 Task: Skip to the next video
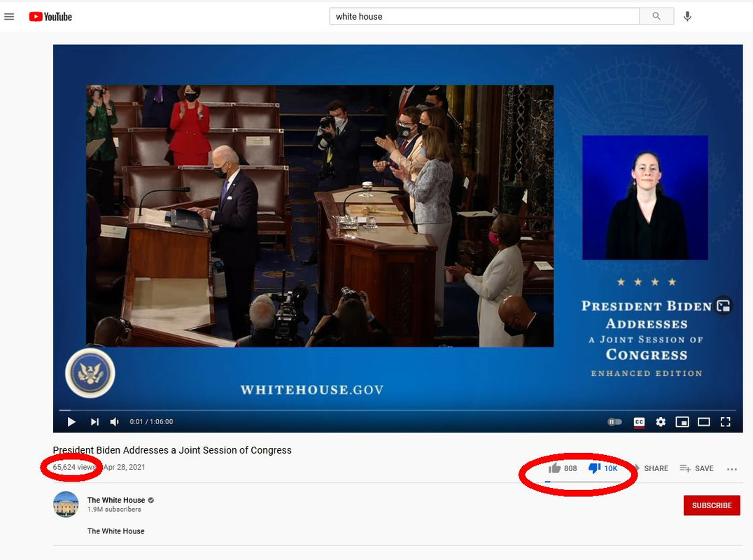(94, 421)
